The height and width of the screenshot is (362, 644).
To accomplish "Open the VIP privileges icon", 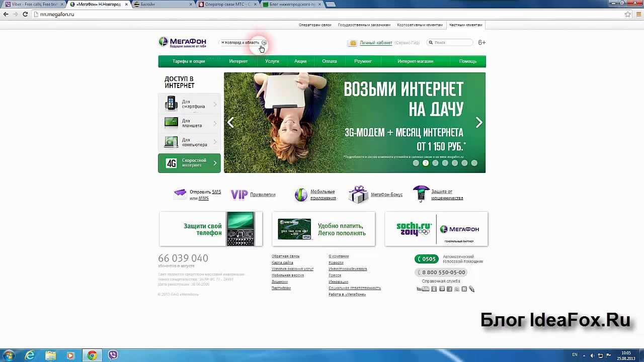I will tap(239, 194).
